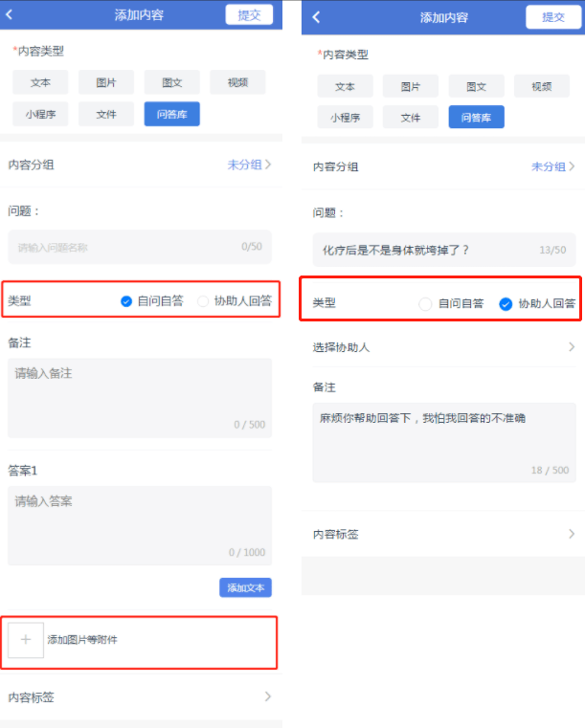Viewport: 585px width, 728px height.
Task: Go back using right screen back arrow
Action: point(316,17)
